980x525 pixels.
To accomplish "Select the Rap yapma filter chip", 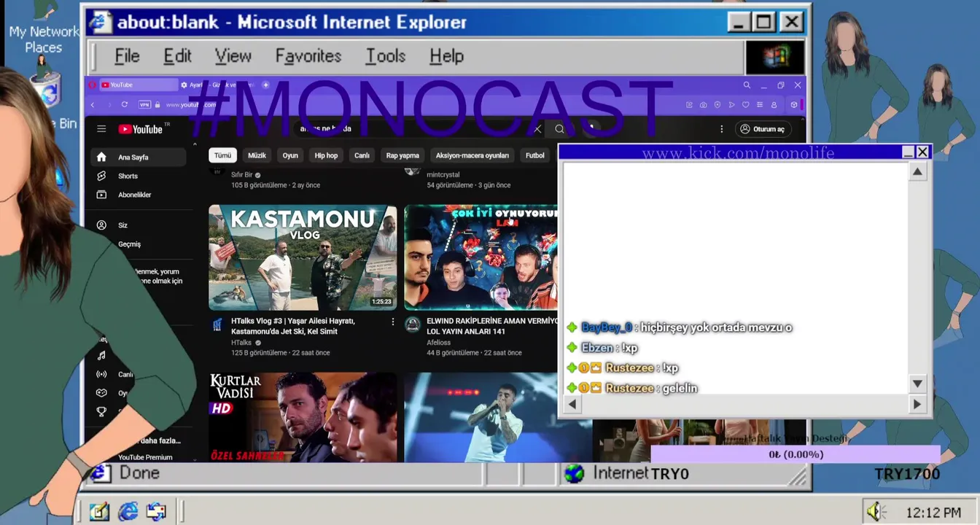I will (402, 155).
